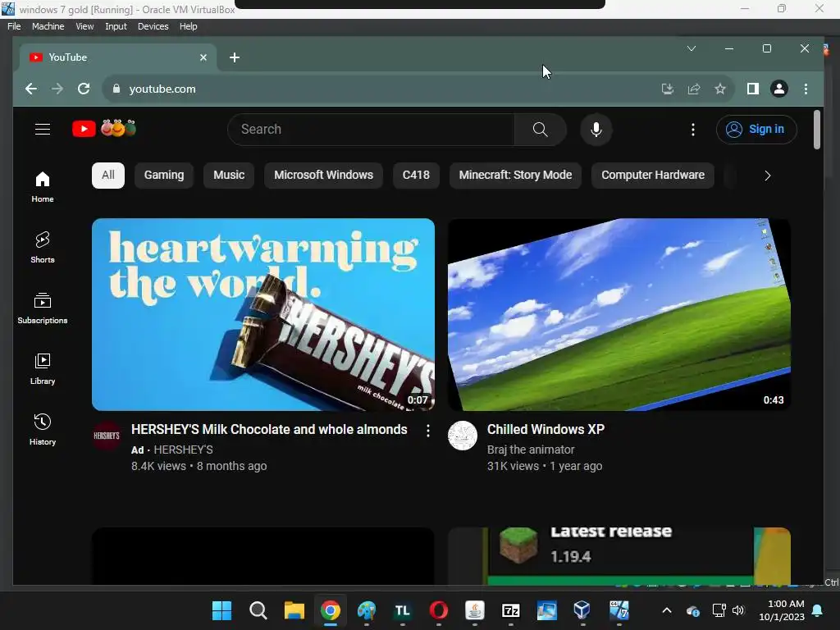Show hidden tray icons in taskbar

pos(666,610)
